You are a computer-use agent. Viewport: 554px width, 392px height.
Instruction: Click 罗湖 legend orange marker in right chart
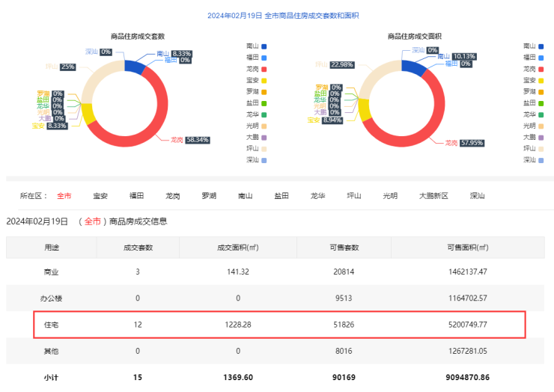[541, 91]
